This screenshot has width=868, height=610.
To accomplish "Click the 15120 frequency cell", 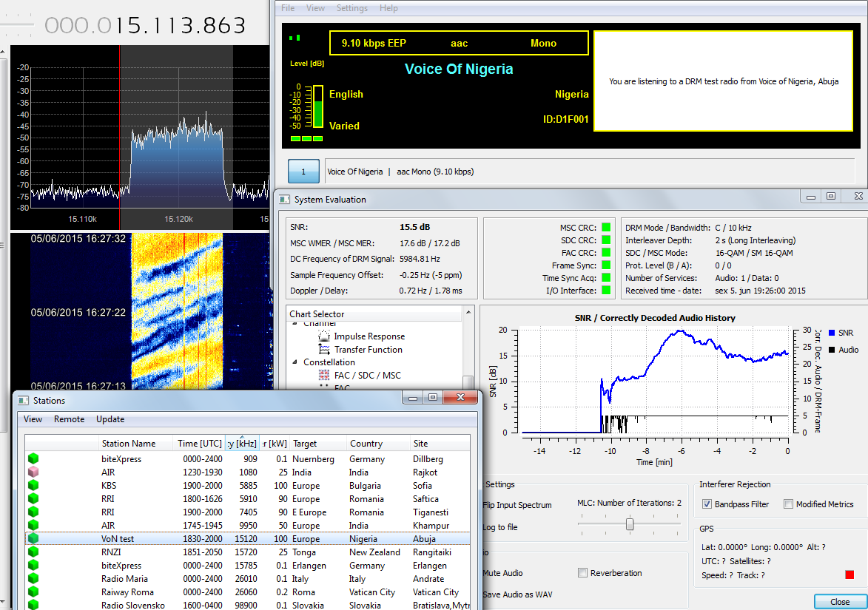I will [246, 539].
